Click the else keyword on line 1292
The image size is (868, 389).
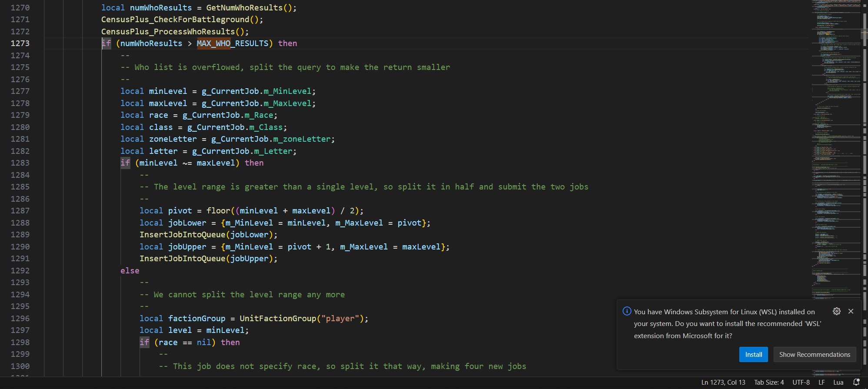point(130,271)
